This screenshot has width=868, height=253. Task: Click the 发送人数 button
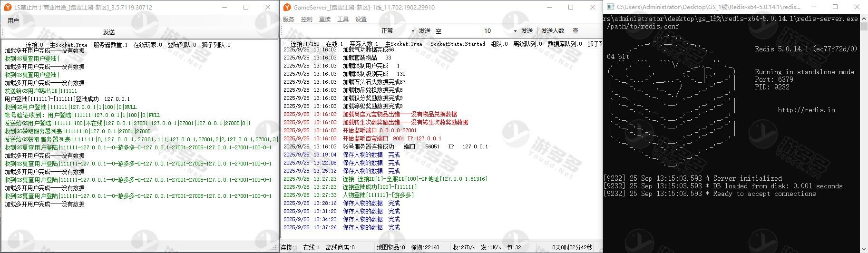point(553,31)
